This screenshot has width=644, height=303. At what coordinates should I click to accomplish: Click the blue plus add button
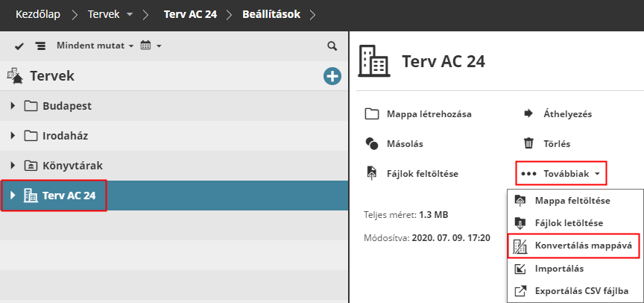point(332,76)
